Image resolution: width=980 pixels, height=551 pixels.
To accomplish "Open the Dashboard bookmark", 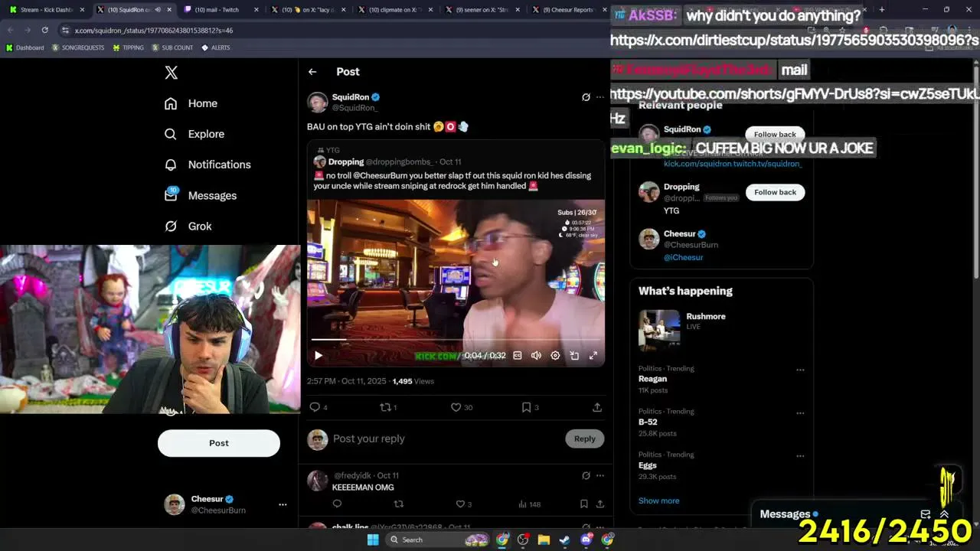I will point(24,47).
